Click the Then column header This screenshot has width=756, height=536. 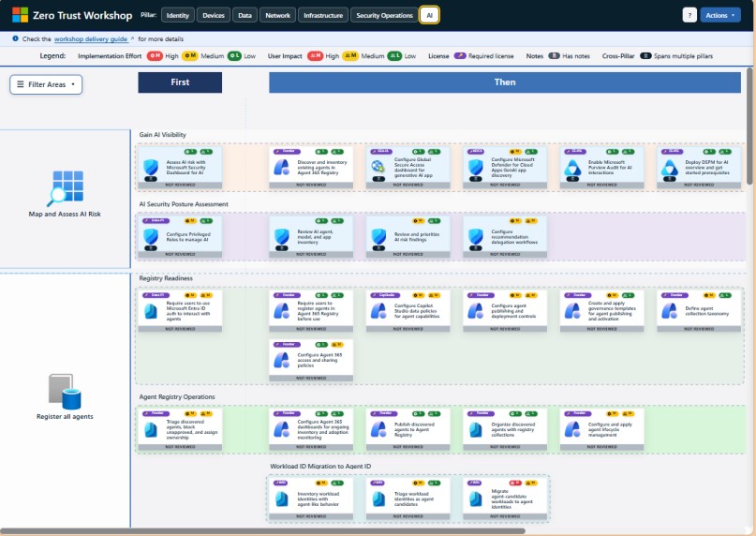point(505,82)
